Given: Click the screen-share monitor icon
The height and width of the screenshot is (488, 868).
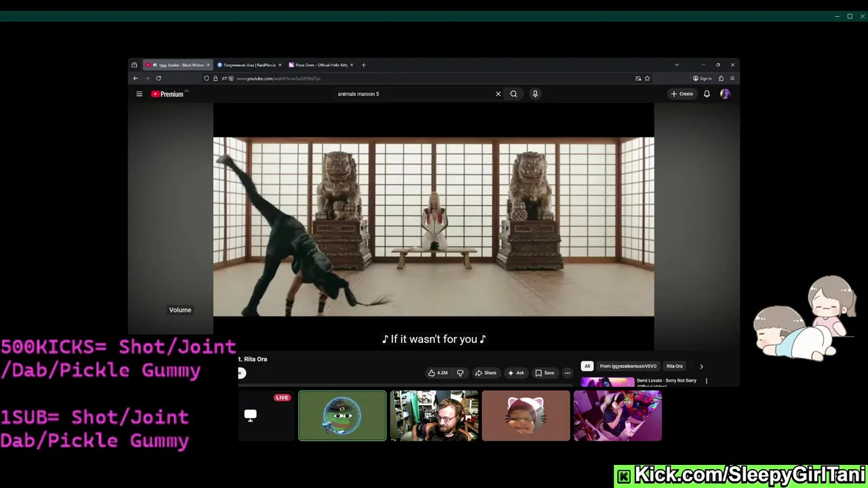Looking at the screenshot, I should coord(250,415).
